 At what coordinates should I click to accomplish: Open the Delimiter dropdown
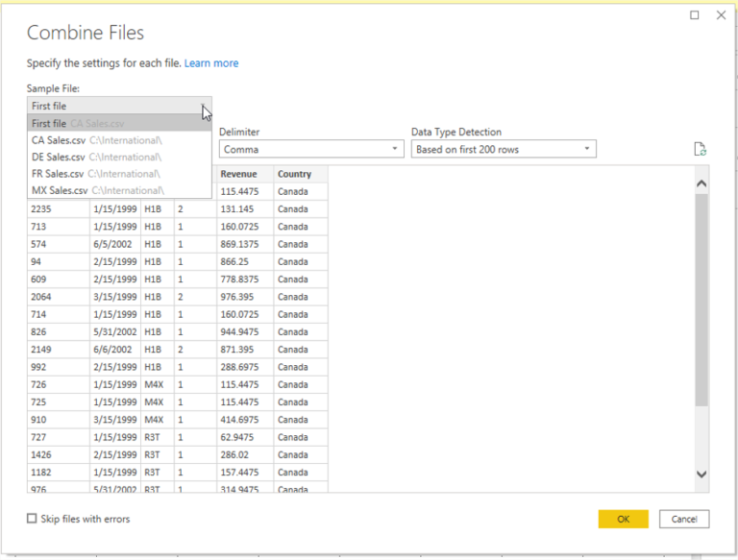click(311, 149)
